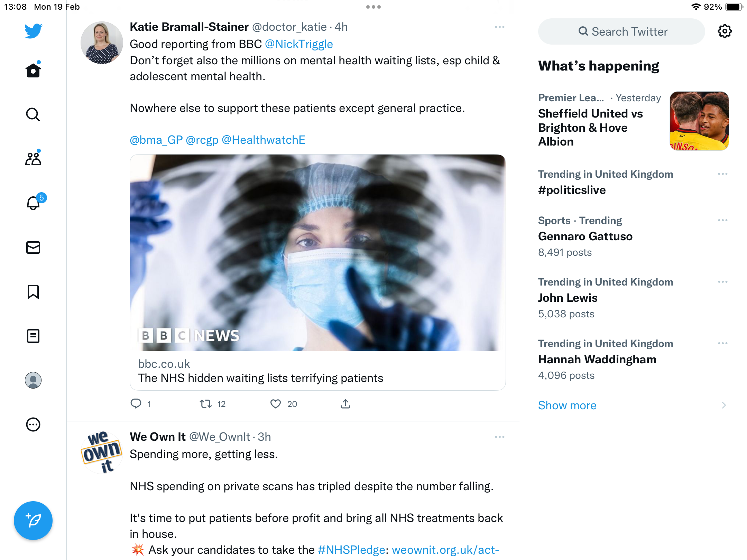Open Sheffield United vs Brighton match thumbnail

699,121
